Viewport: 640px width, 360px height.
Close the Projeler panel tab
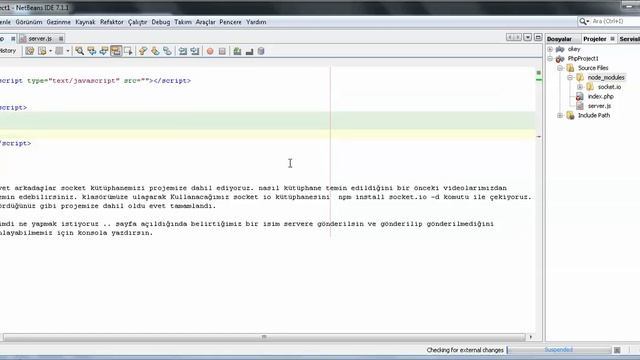[x=612, y=39]
